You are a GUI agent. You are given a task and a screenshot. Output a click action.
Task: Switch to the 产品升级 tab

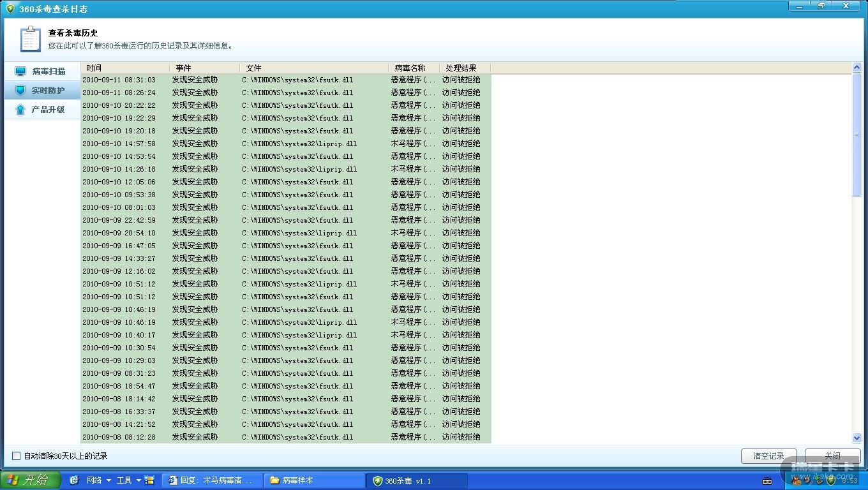tap(42, 110)
